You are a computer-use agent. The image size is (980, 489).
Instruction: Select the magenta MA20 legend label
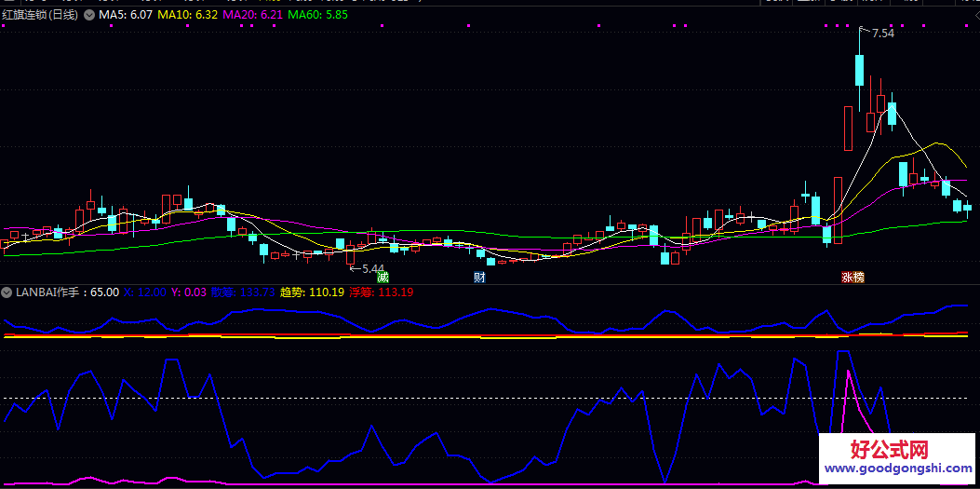[x=252, y=16]
